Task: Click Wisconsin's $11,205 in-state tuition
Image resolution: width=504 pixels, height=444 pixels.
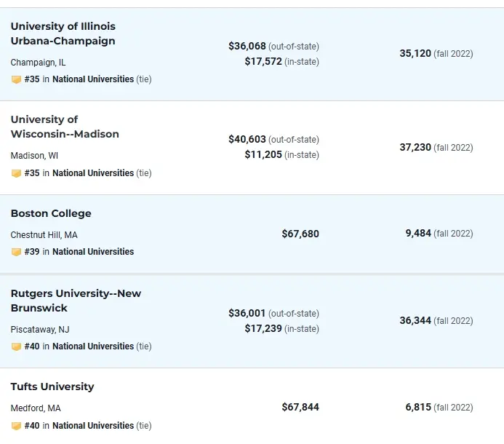Action: [263, 154]
